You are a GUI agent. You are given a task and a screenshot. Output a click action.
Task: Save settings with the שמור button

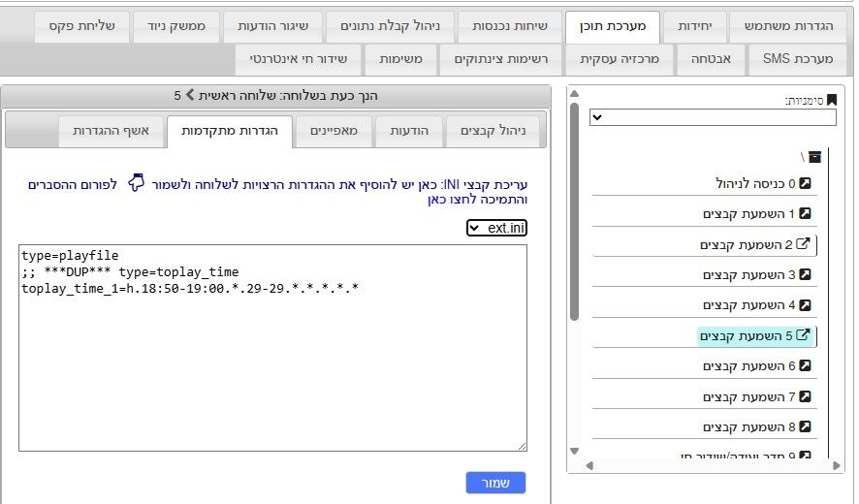[495, 483]
